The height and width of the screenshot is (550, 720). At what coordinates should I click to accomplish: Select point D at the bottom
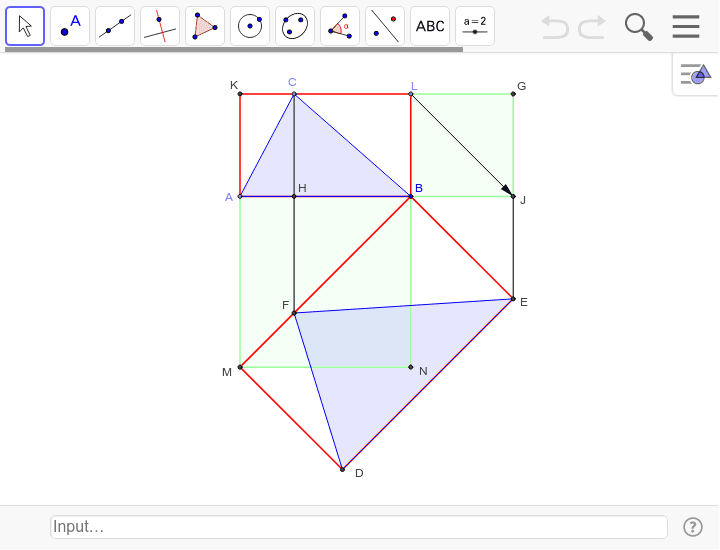click(342, 469)
